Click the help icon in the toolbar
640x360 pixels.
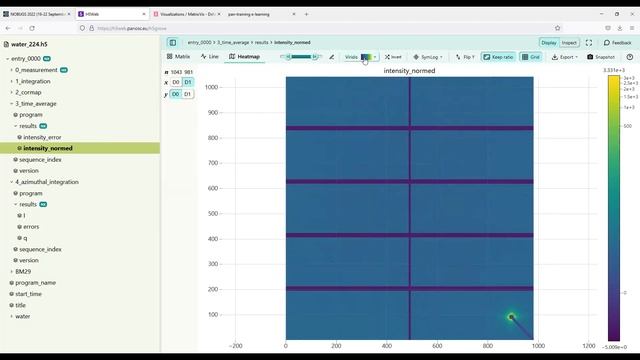tap(630, 57)
